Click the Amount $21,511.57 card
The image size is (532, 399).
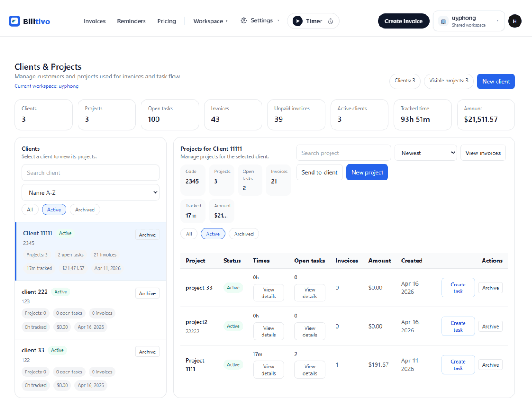coord(486,115)
